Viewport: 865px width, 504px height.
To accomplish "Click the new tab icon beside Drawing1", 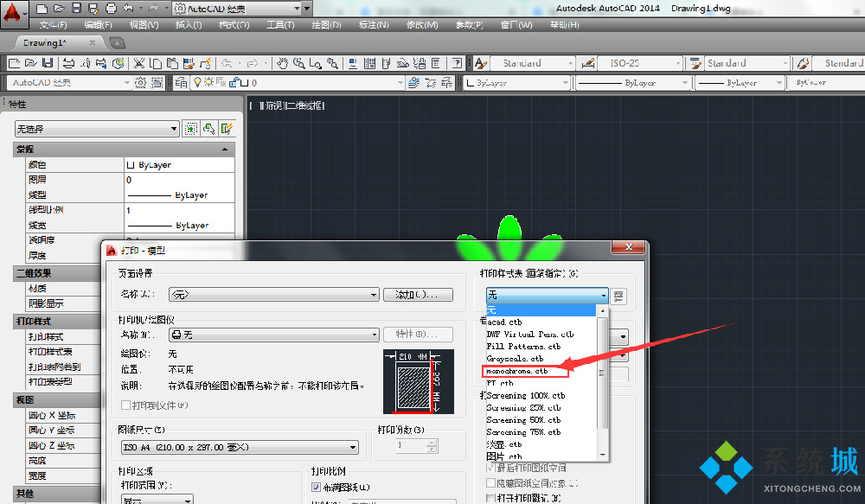I will pyautogui.click(x=117, y=42).
